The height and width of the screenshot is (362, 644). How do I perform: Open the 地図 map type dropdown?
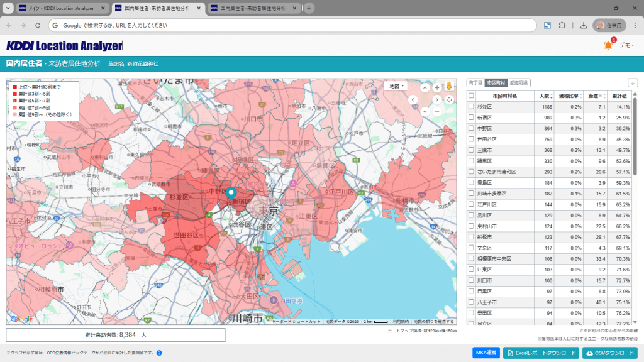(397, 86)
